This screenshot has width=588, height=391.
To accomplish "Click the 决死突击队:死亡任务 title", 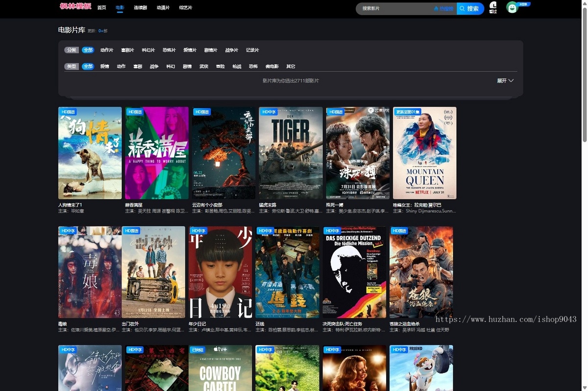I will pyautogui.click(x=342, y=324).
